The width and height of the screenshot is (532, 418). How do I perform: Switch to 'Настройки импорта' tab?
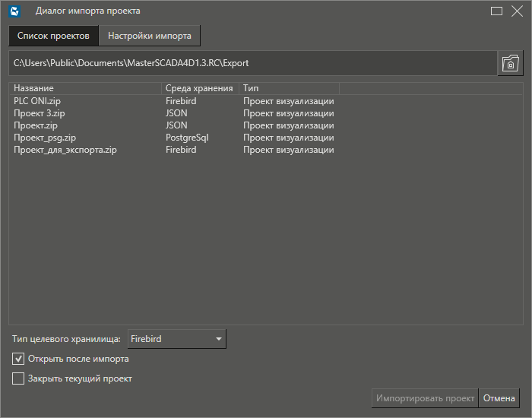pos(150,36)
